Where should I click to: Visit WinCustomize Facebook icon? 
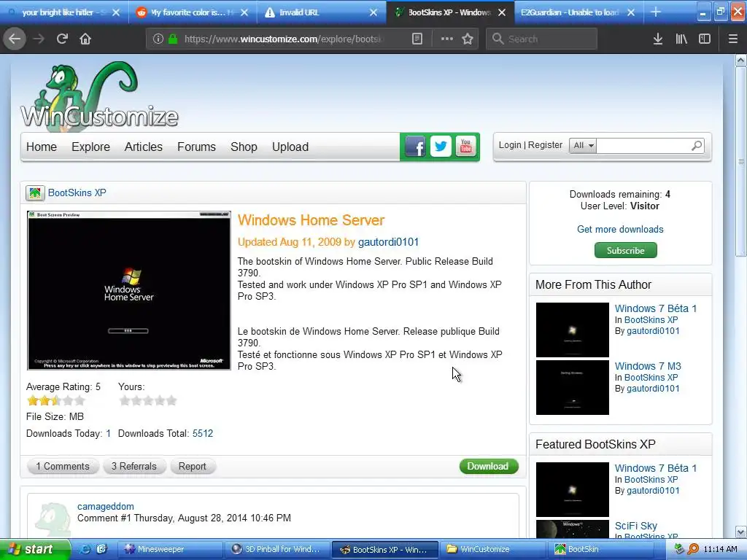[x=415, y=147]
